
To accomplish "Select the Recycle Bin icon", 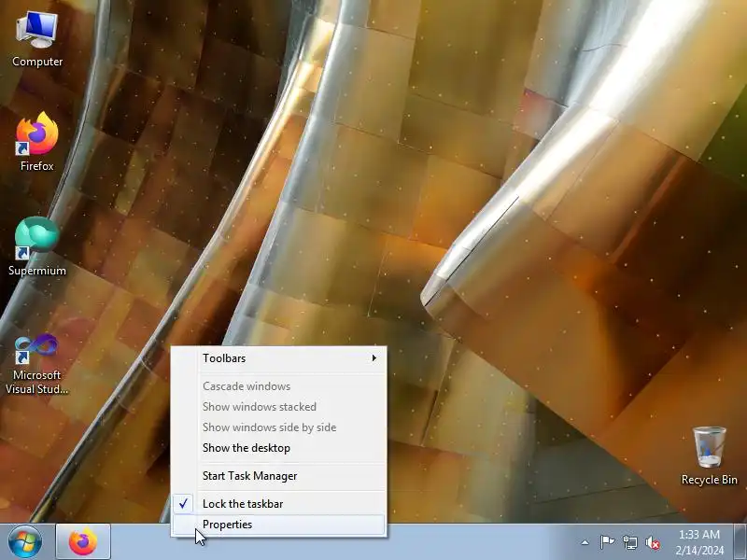I will tap(709, 456).
